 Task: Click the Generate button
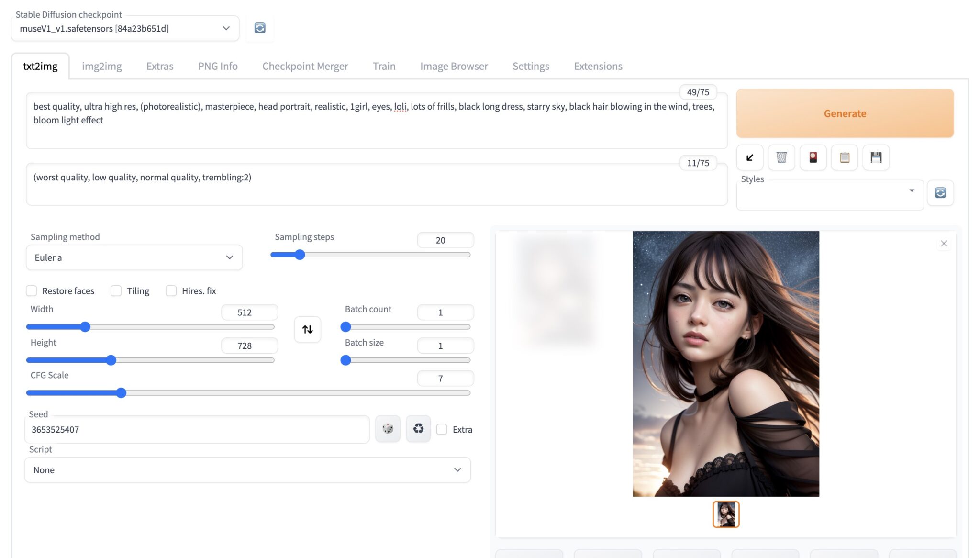coord(845,113)
